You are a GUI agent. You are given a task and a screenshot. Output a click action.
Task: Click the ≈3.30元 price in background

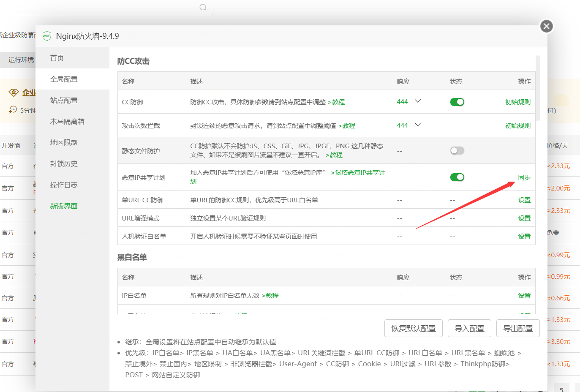tap(559, 341)
